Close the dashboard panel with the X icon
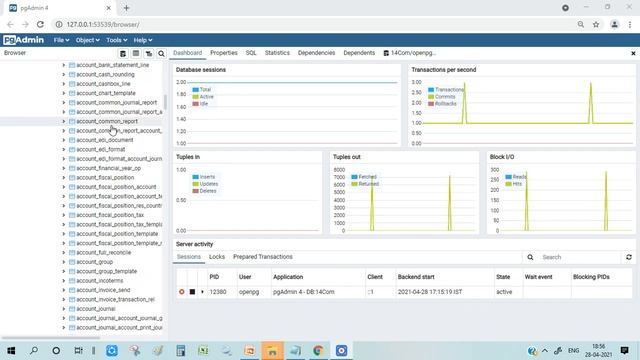 click(x=633, y=53)
